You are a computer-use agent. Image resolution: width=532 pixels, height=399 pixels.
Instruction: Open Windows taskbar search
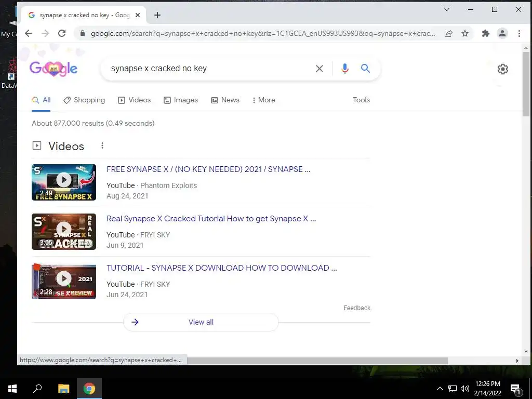point(37,389)
